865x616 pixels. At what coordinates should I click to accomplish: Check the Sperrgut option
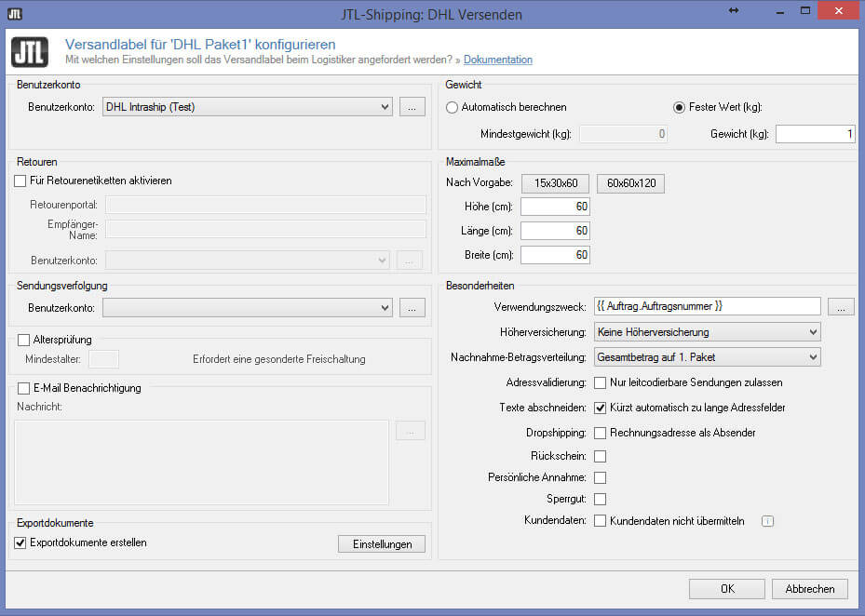pos(601,500)
